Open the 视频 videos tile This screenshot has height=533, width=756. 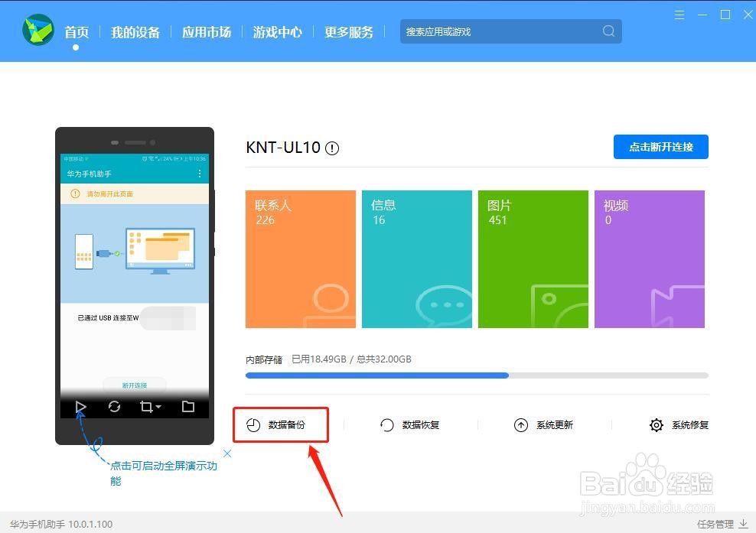coord(650,259)
